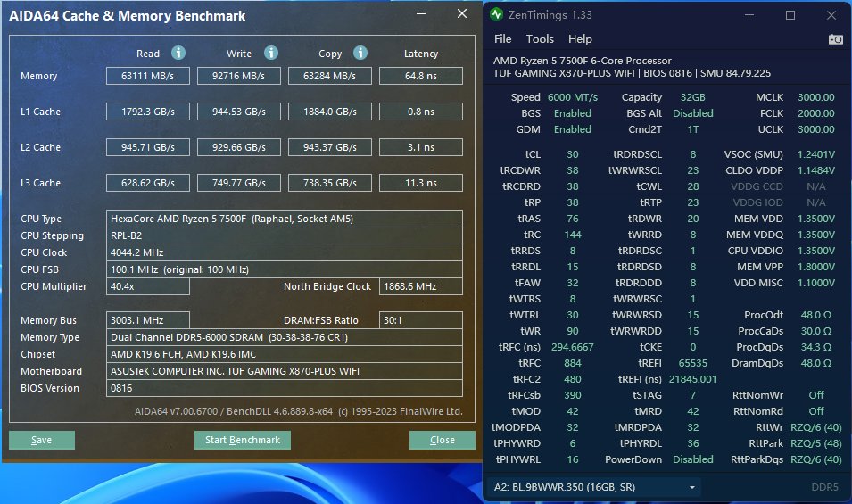The width and height of the screenshot is (852, 504).
Task: Click Start Benchmark button
Action: click(x=243, y=440)
